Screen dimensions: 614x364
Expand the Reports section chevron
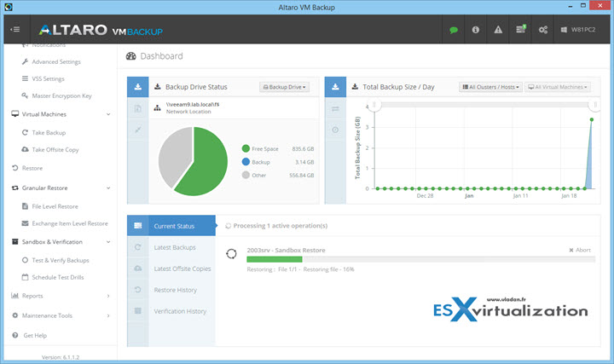click(108, 296)
